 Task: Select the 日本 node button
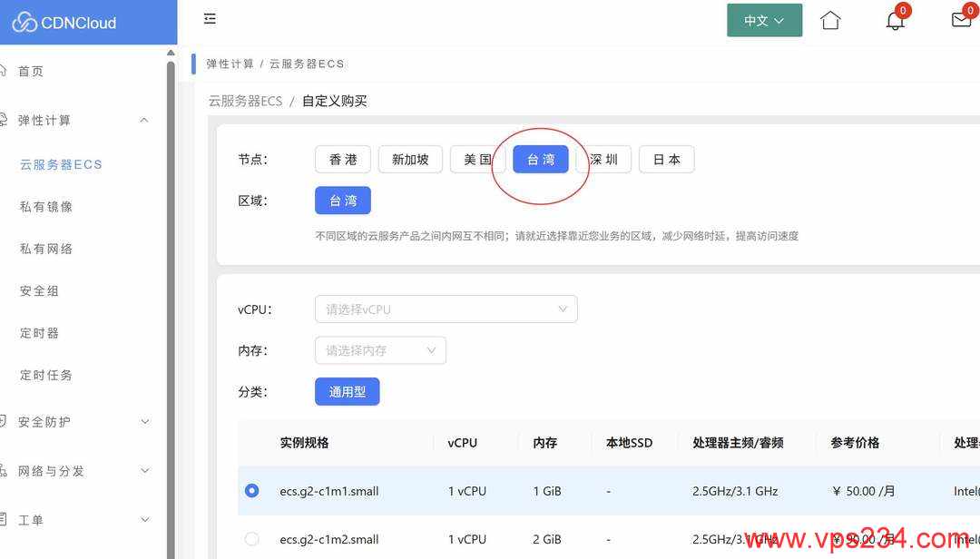tap(666, 160)
